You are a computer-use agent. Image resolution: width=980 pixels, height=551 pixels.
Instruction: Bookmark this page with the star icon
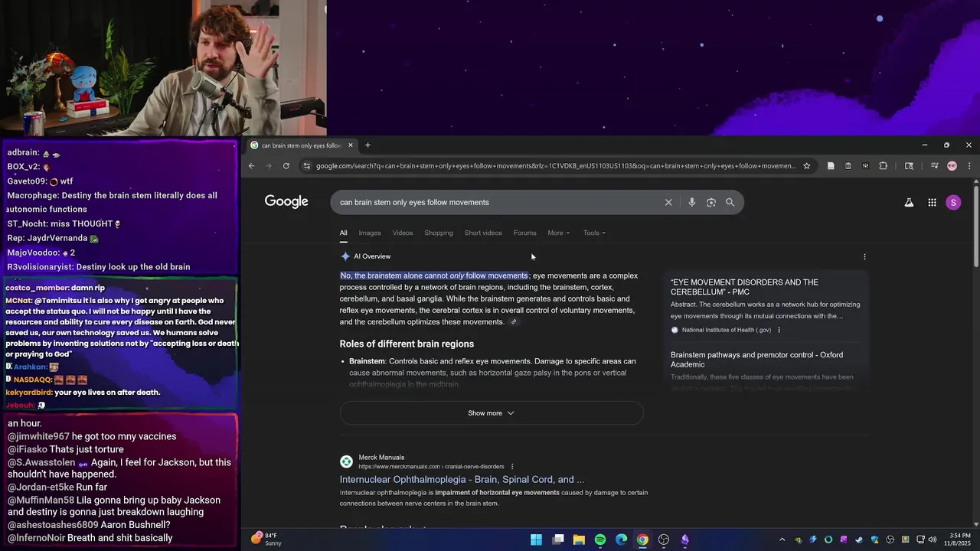click(806, 166)
